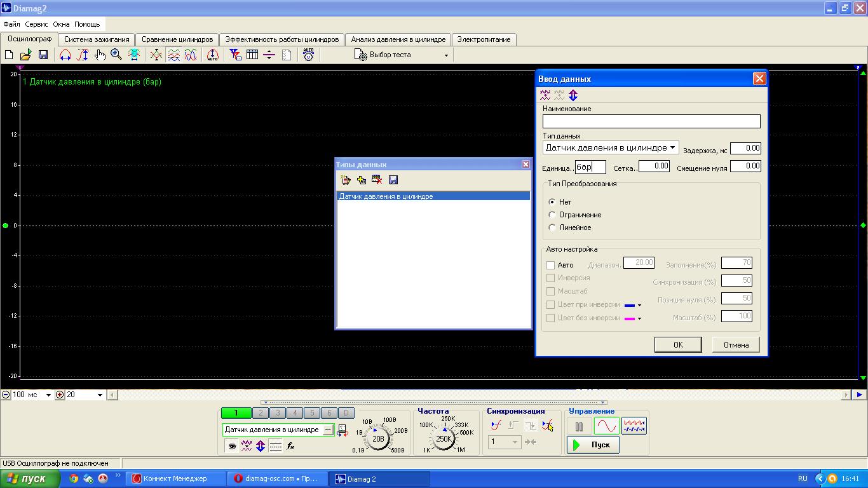This screenshot has width=868, height=488.
Task: Select the vertical measurement cursor tool
Action: click(83, 55)
